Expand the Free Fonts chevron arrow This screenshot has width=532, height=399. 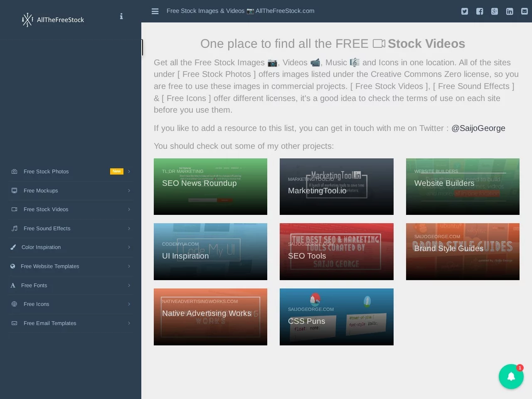(129, 285)
